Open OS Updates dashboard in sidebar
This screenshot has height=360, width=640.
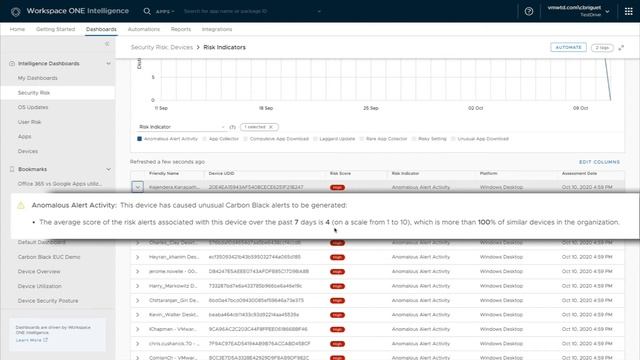pos(33,107)
